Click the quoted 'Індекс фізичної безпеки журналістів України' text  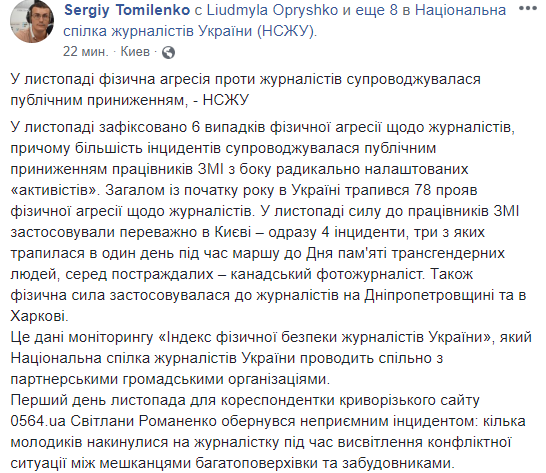click(323, 337)
